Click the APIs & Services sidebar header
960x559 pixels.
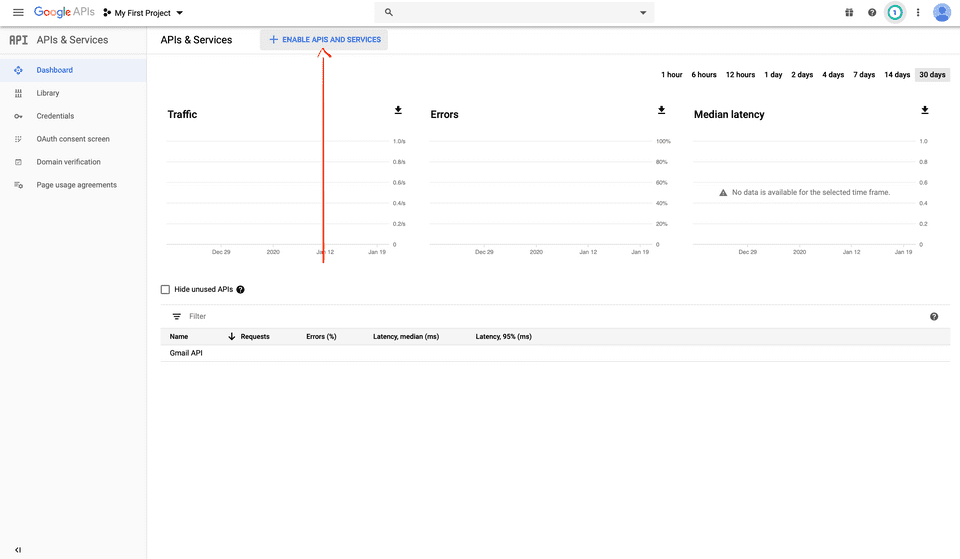(x=72, y=40)
